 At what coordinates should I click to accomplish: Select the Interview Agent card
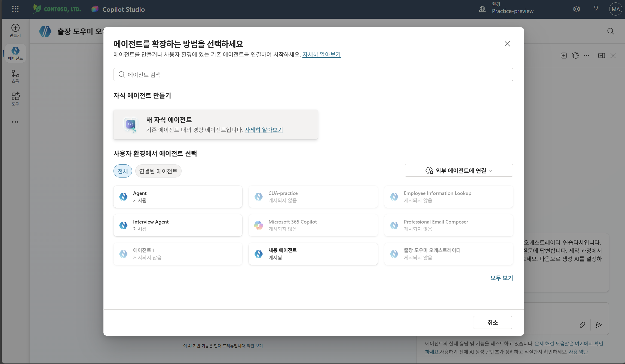[178, 225]
